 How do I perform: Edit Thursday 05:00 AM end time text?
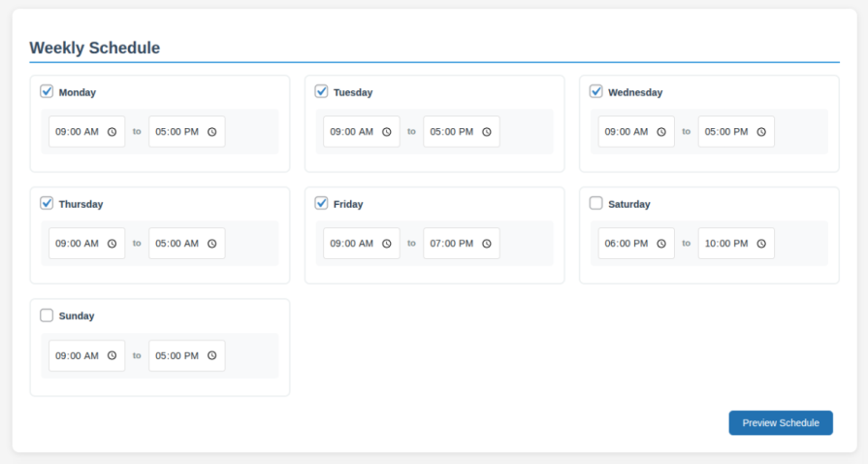[177, 244]
